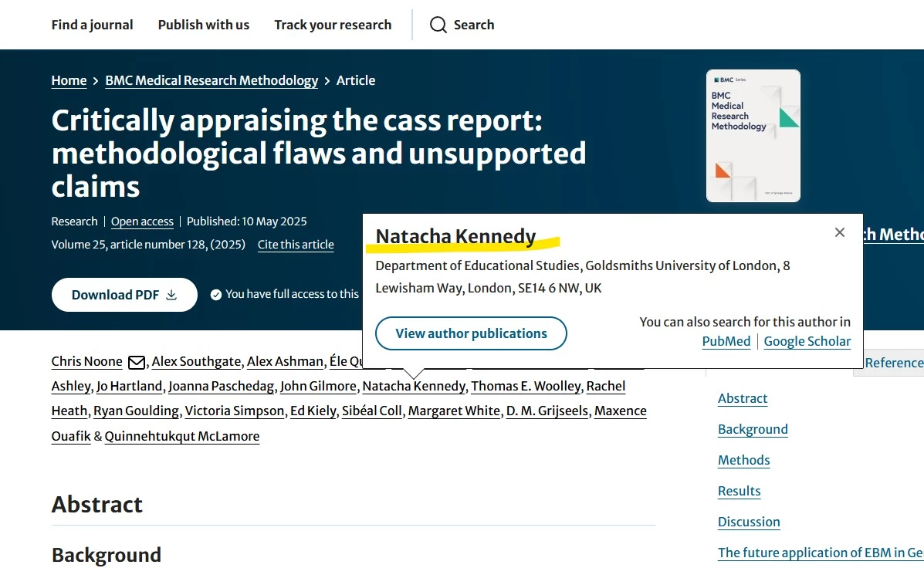Download the article PDF

(x=124, y=295)
